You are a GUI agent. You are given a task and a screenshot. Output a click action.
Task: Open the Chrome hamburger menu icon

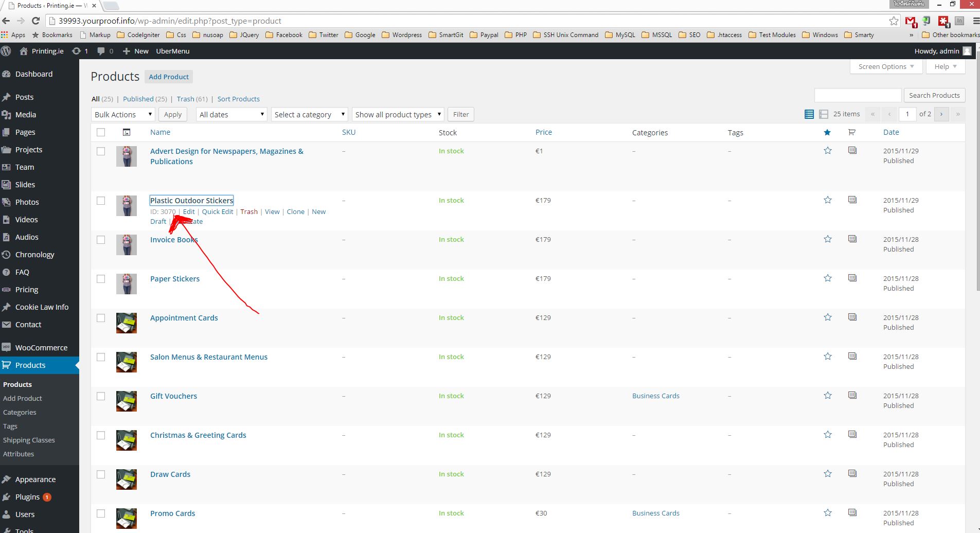coord(975,21)
